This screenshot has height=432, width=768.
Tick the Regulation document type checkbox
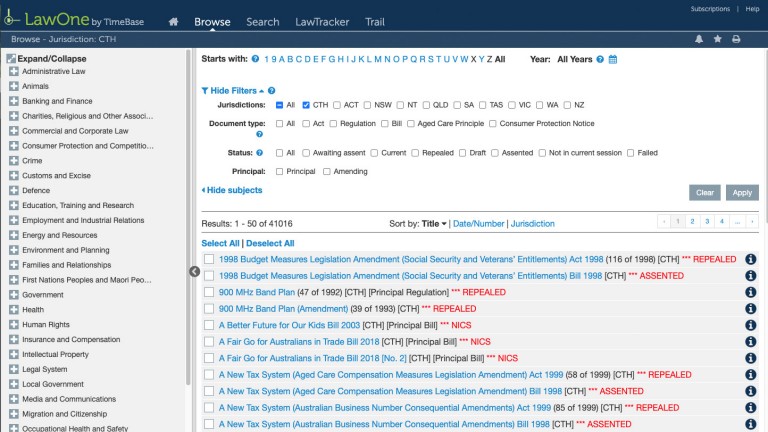click(334, 123)
